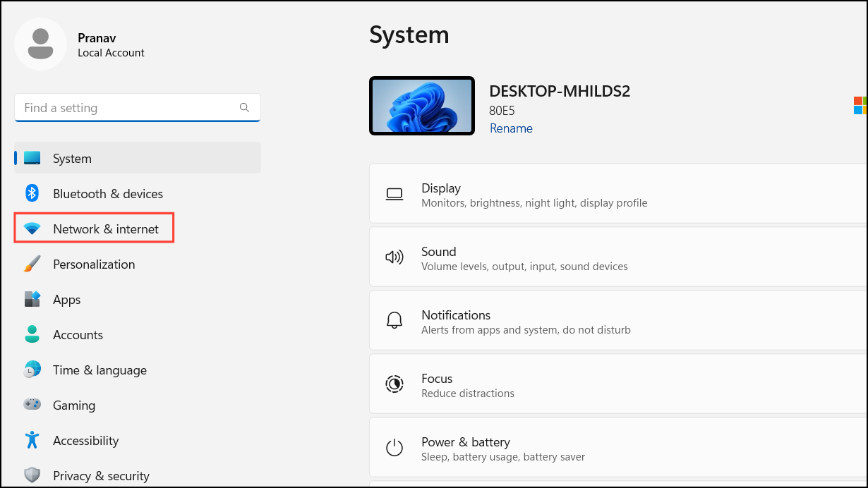
Task: Click the Wi-Fi Network icon
Action: click(32, 229)
